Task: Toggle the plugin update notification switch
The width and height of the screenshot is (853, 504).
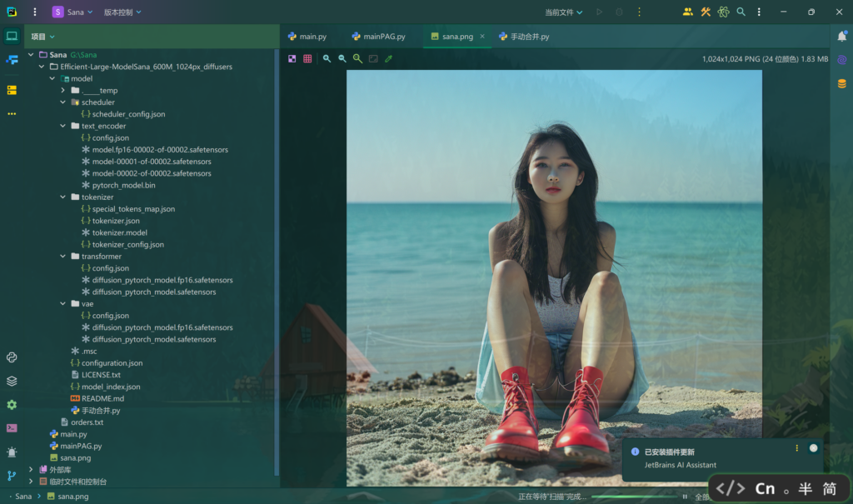Action: point(813,448)
